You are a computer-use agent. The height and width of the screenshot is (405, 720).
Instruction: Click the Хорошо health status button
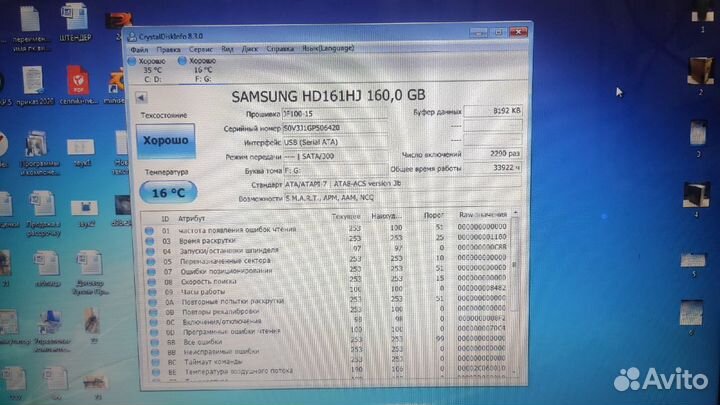[166, 141]
